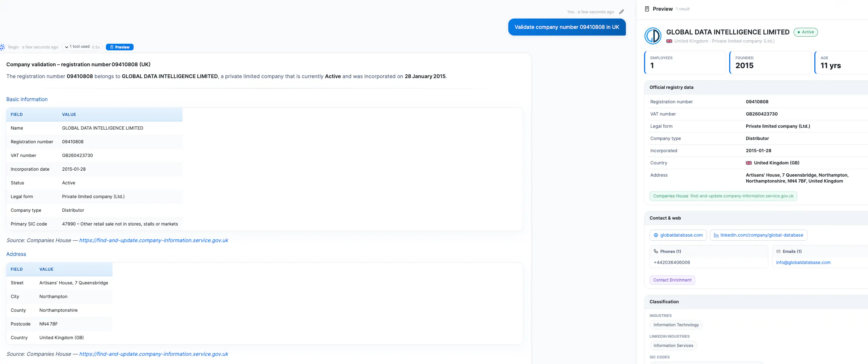
Task: Select 'GB260423730' in the Basic information table
Action: (77, 156)
